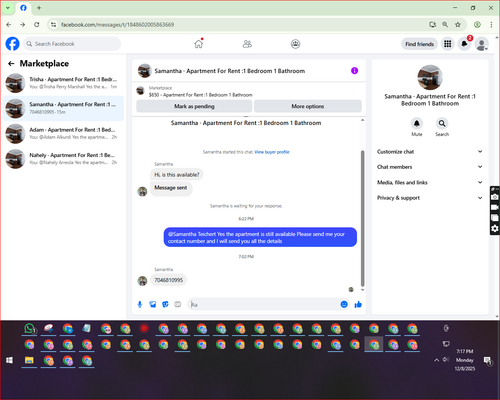The height and width of the screenshot is (400, 500).
Task: Open Chrome three-dot menu
Action: [491, 25]
